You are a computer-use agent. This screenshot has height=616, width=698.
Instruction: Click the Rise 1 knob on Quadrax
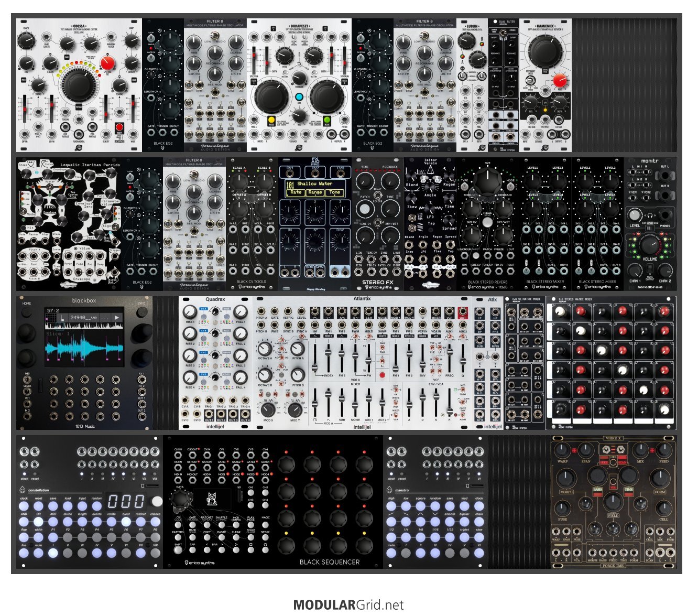click(x=190, y=312)
